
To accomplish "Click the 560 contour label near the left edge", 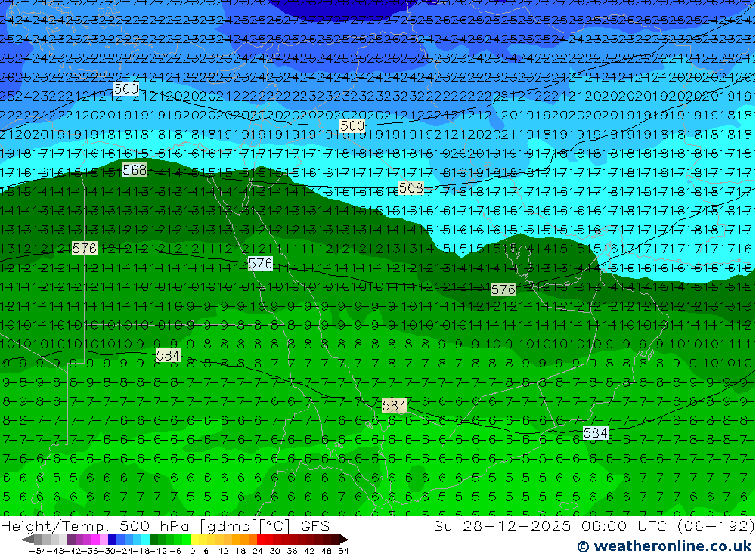I will pos(126,88).
